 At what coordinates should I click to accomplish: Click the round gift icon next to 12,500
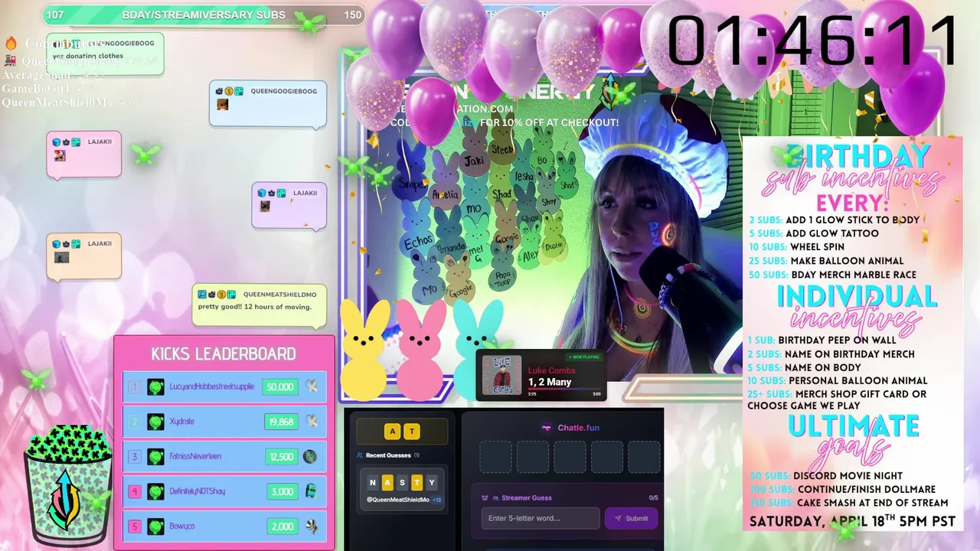(x=310, y=456)
